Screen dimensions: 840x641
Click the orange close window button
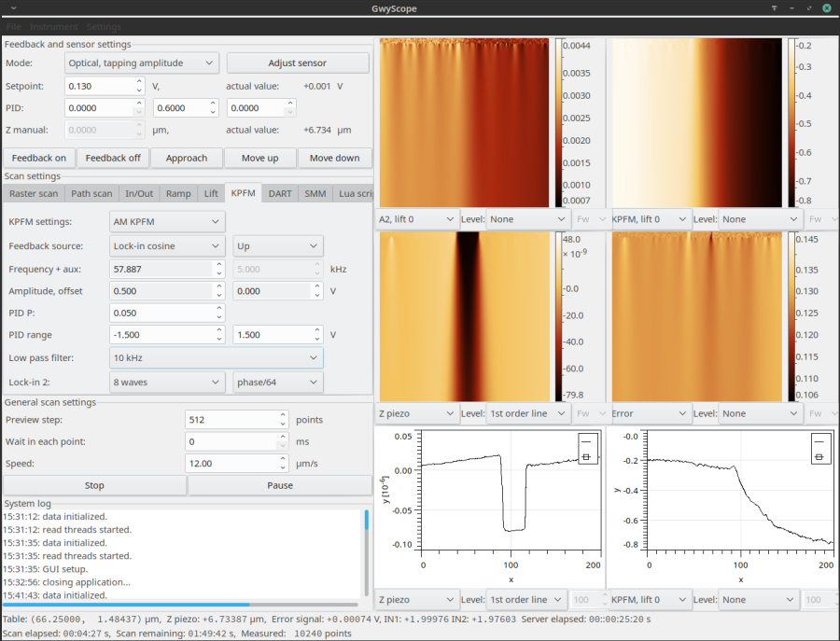pos(826,8)
